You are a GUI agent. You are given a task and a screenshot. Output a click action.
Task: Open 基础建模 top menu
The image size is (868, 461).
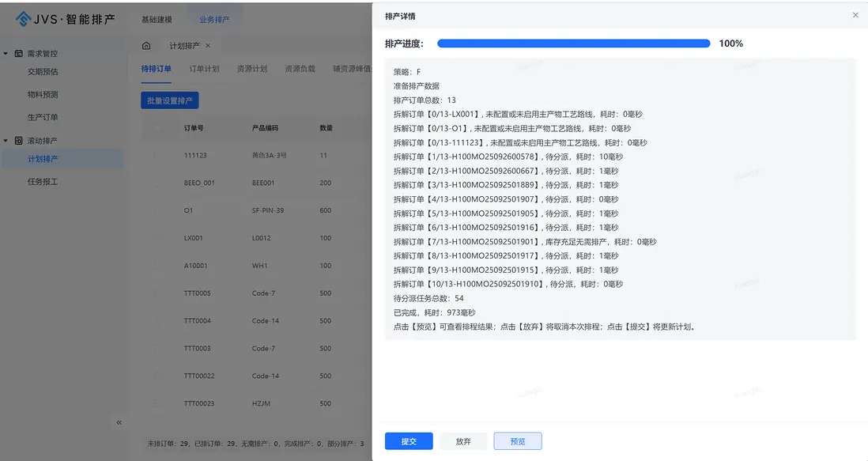click(x=157, y=19)
